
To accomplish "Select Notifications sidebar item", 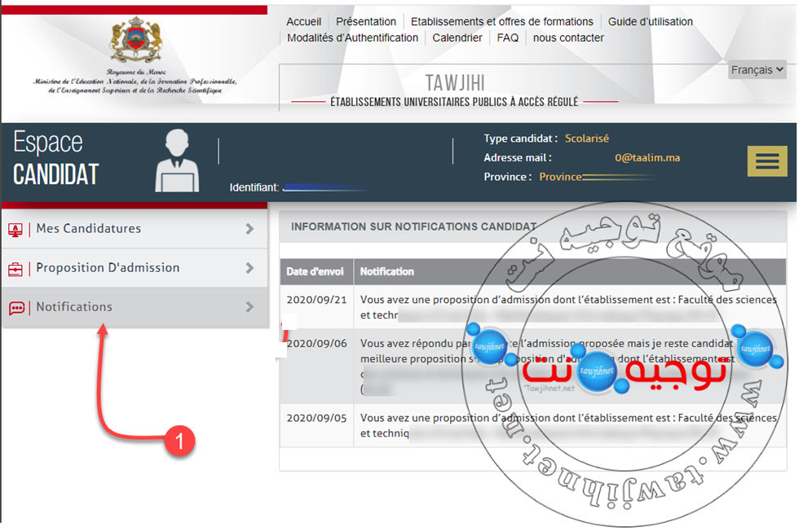I will point(135,307).
